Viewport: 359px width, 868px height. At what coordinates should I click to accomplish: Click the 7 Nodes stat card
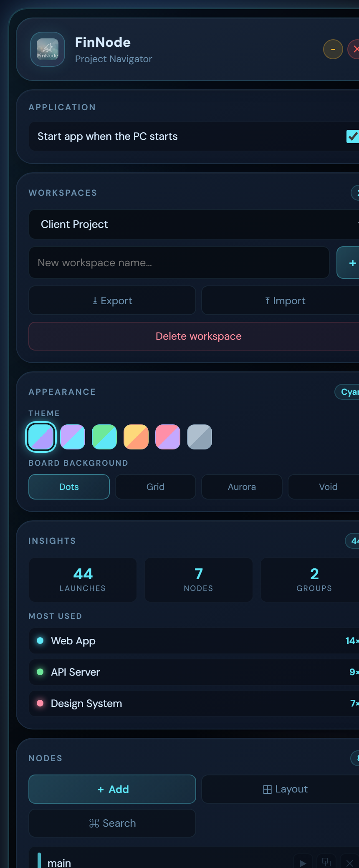[x=199, y=580]
